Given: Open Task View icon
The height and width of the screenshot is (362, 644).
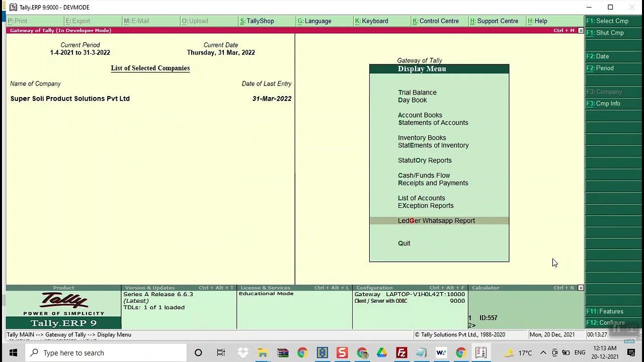Looking at the screenshot, I should (221, 353).
